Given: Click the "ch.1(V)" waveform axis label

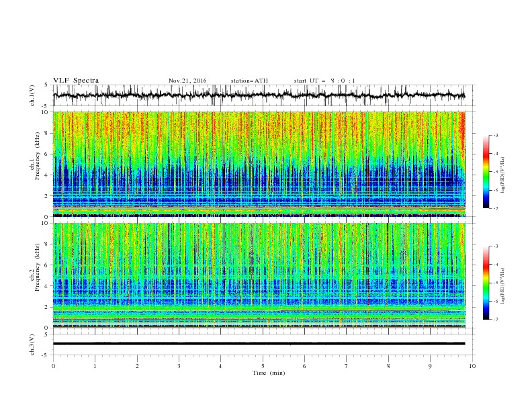Looking at the screenshot, I should 32,95.
